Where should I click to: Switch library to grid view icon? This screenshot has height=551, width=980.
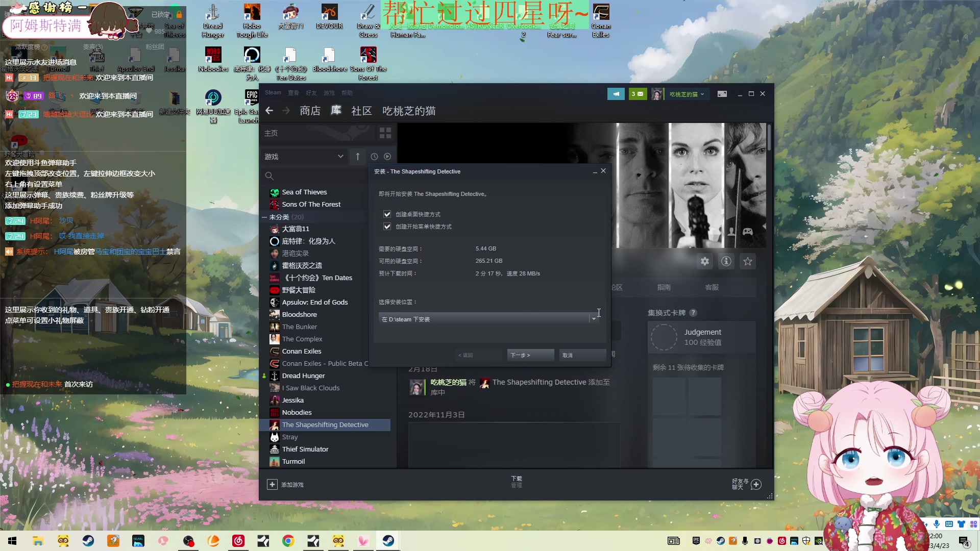click(x=385, y=133)
